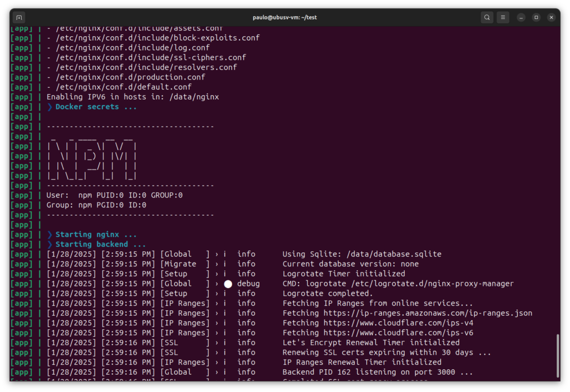Open a new terminal tab
This screenshot has width=570, height=392.
[x=19, y=17]
